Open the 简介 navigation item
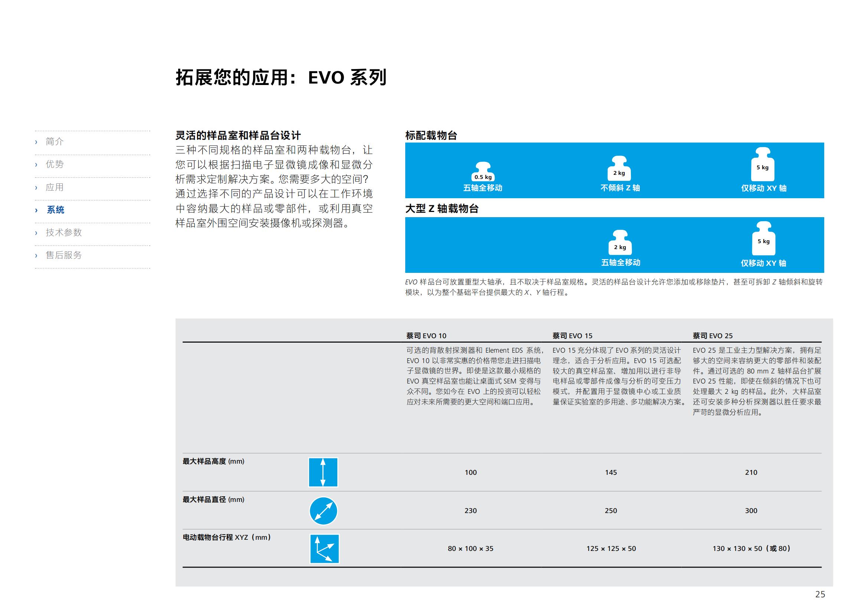The image size is (868, 614). (55, 141)
